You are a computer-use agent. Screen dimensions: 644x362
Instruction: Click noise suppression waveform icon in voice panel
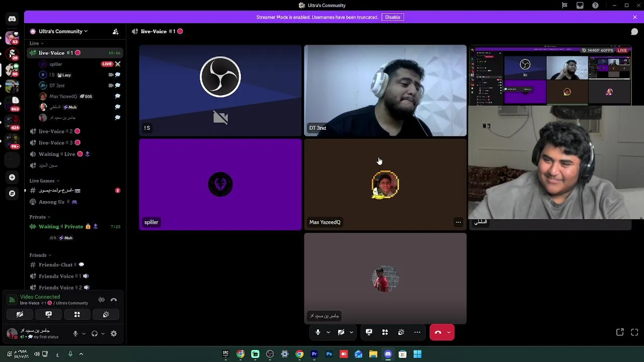pos(102,300)
